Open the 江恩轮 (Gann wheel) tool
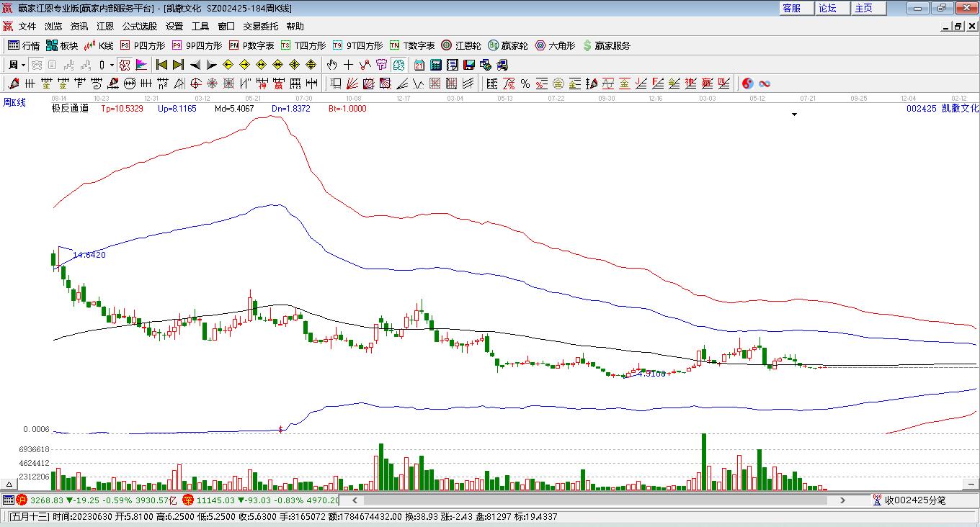This screenshot has height=527, width=980. [461, 45]
